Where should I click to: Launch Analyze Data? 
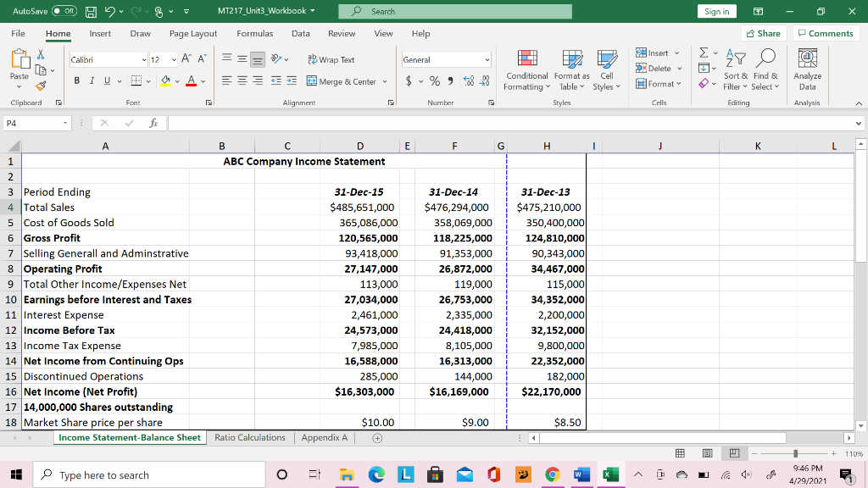click(807, 71)
